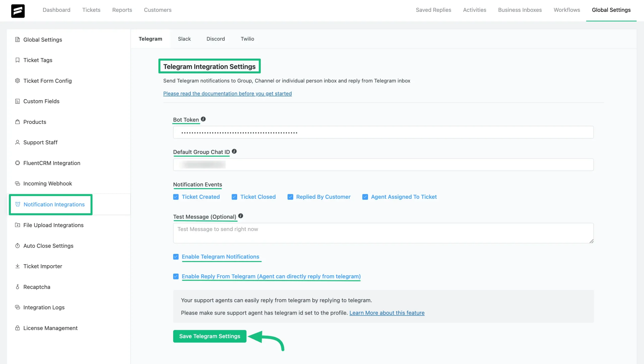Open the Dashboard menu
644x364 pixels.
56,10
